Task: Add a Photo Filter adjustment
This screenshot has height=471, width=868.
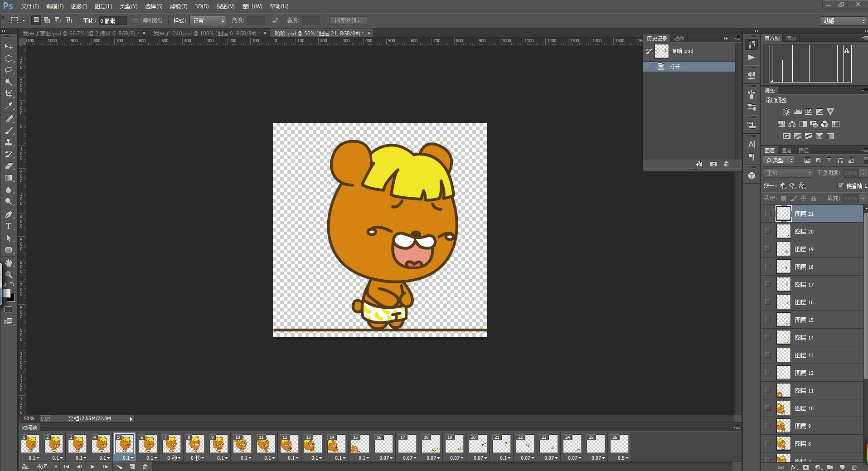Action: pos(814,124)
